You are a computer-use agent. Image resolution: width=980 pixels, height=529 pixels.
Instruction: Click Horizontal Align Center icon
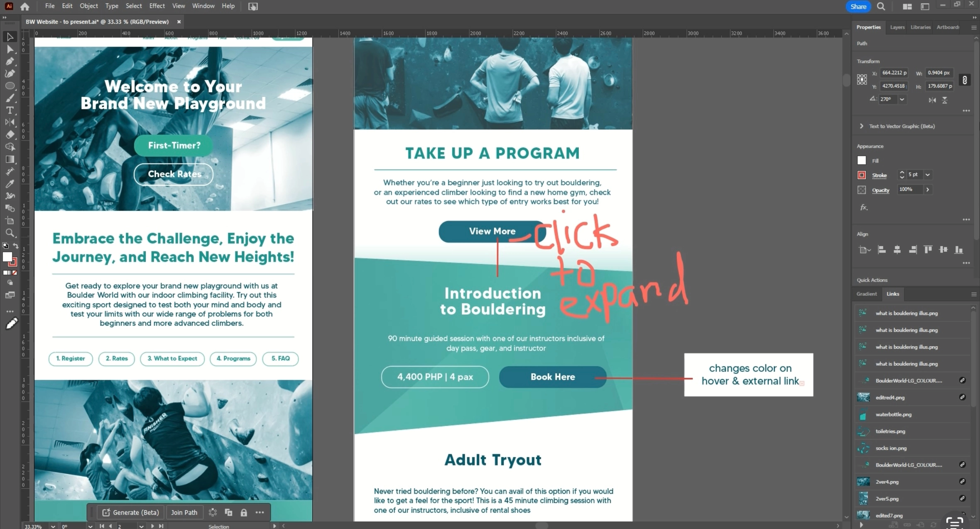[897, 250]
